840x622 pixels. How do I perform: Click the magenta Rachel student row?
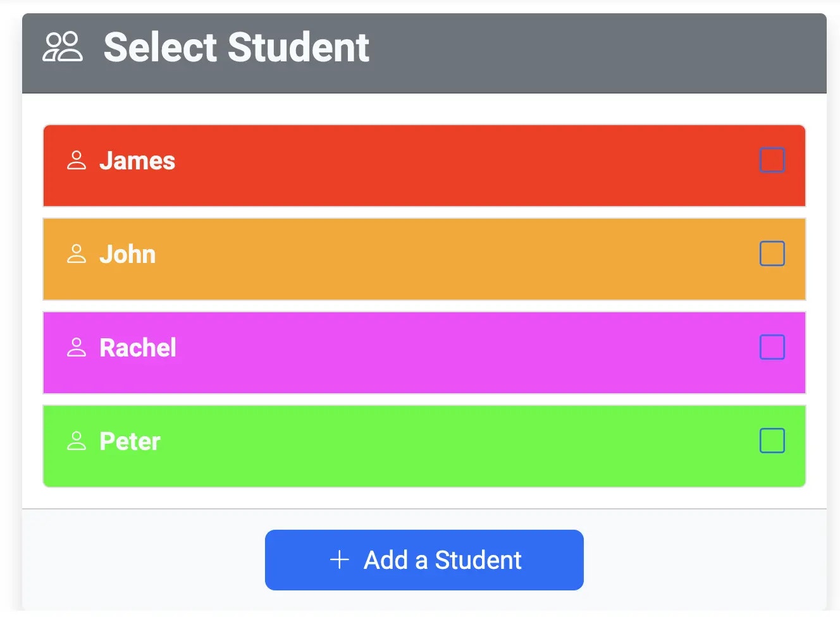tap(424, 353)
